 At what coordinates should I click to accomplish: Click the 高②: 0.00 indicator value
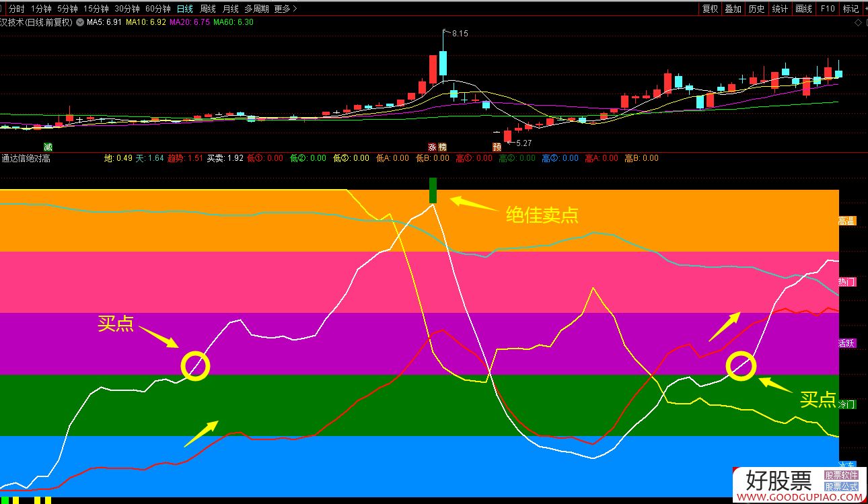point(517,159)
